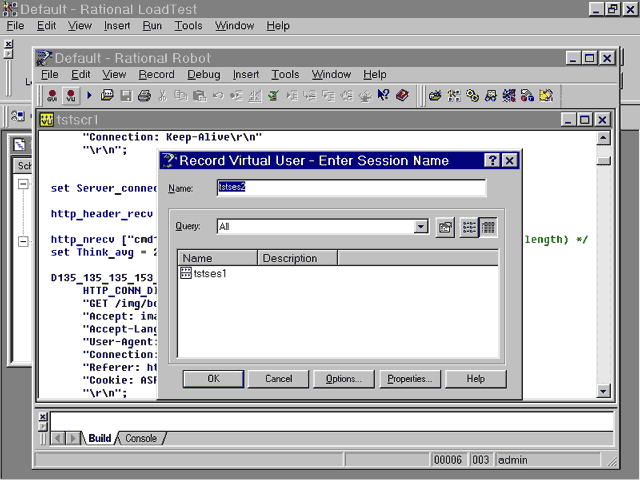Click the Record GUI script toolbar icon

pos(52,96)
